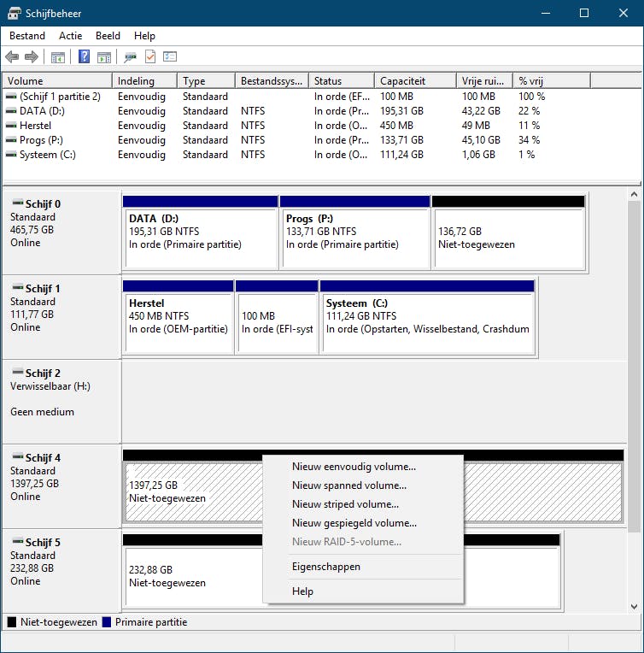644x653 pixels.
Task: Select the Progs (P:) partition on Schijf 0
Action: 355,235
